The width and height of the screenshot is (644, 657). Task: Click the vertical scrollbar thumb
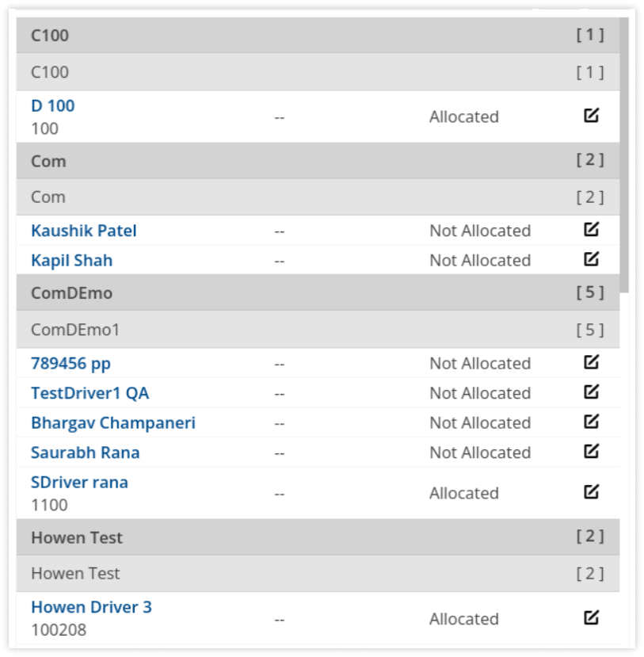click(x=624, y=155)
